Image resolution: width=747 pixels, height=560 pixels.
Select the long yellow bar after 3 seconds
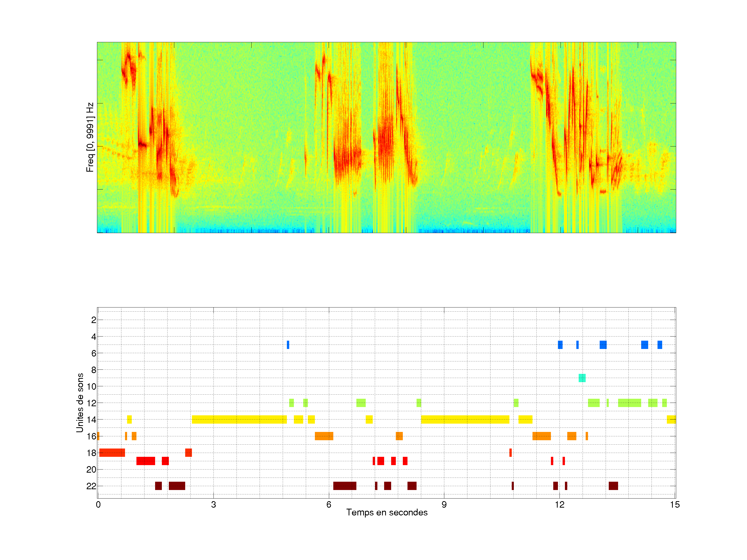pyautogui.click(x=239, y=419)
